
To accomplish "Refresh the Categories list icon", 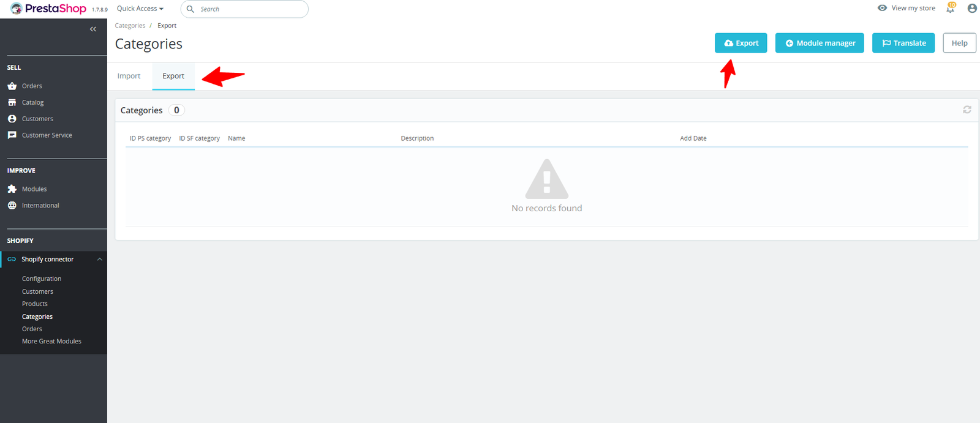I will click(x=967, y=110).
